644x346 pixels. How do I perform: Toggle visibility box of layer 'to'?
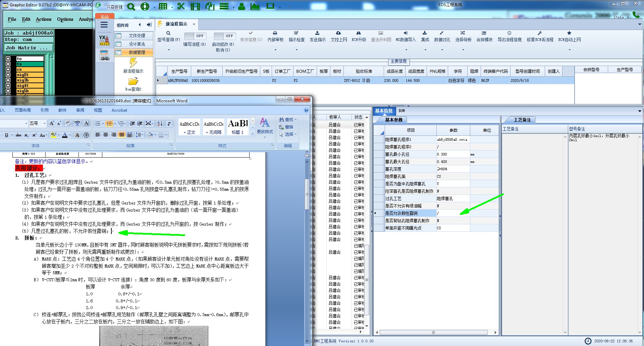click(8, 59)
